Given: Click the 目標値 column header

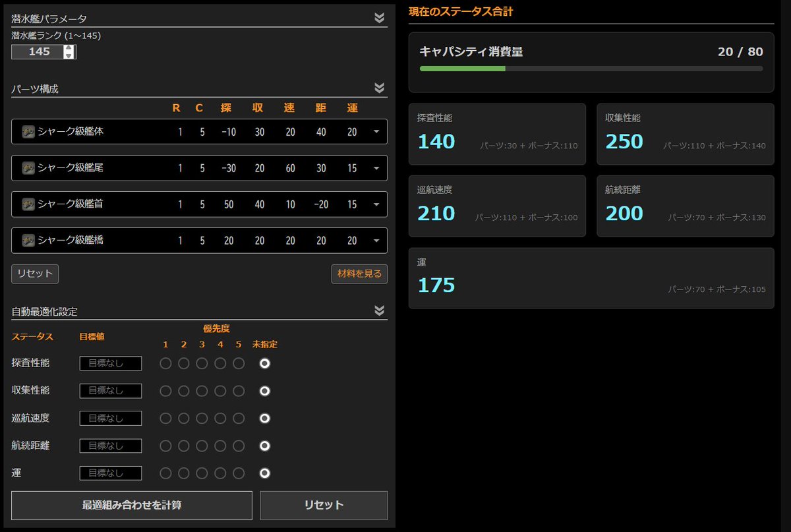Looking at the screenshot, I should click(92, 336).
